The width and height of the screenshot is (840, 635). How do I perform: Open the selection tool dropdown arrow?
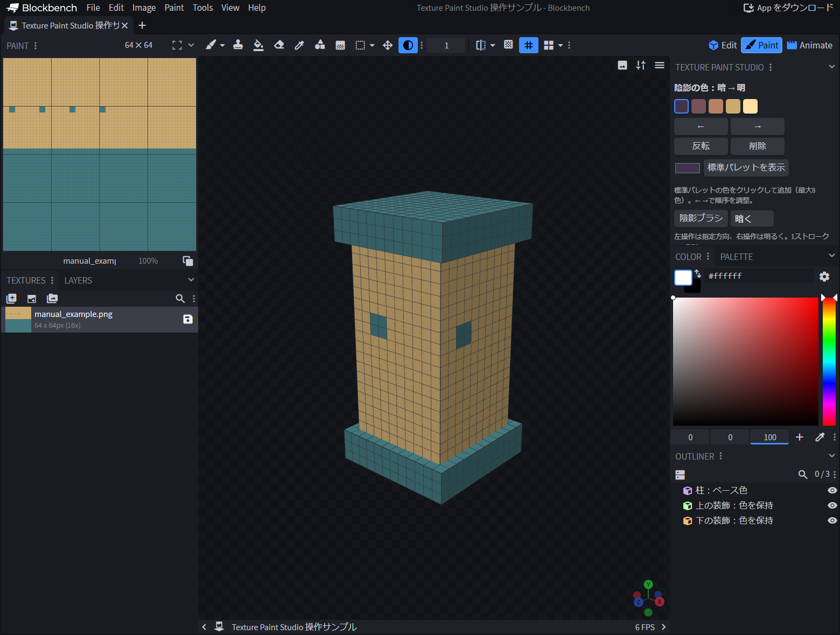(x=372, y=46)
